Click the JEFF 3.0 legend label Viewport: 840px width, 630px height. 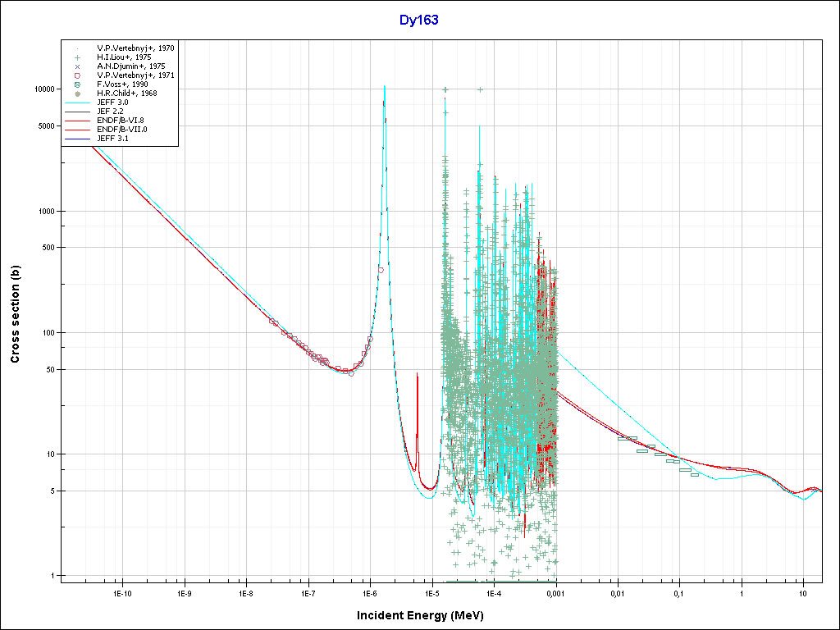[112, 103]
